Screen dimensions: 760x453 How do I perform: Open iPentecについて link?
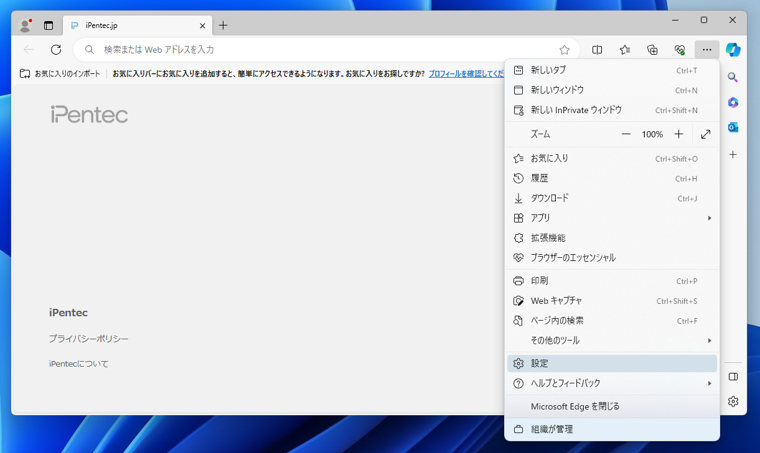79,364
